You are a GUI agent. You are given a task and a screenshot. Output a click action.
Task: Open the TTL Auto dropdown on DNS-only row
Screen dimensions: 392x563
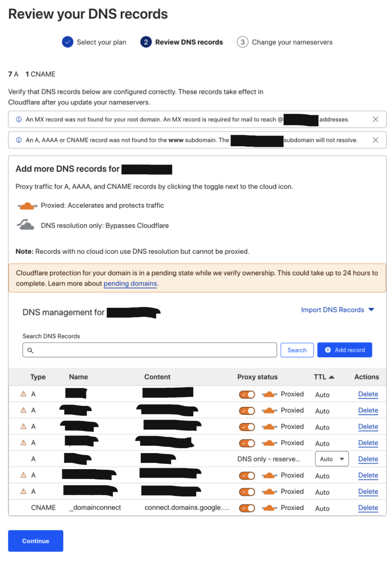tap(332, 459)
